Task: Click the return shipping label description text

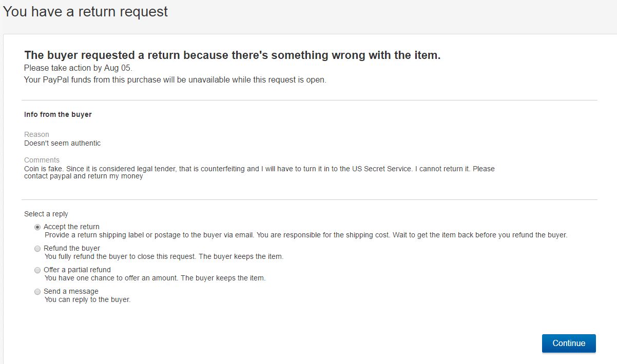Action: (305, 235)
